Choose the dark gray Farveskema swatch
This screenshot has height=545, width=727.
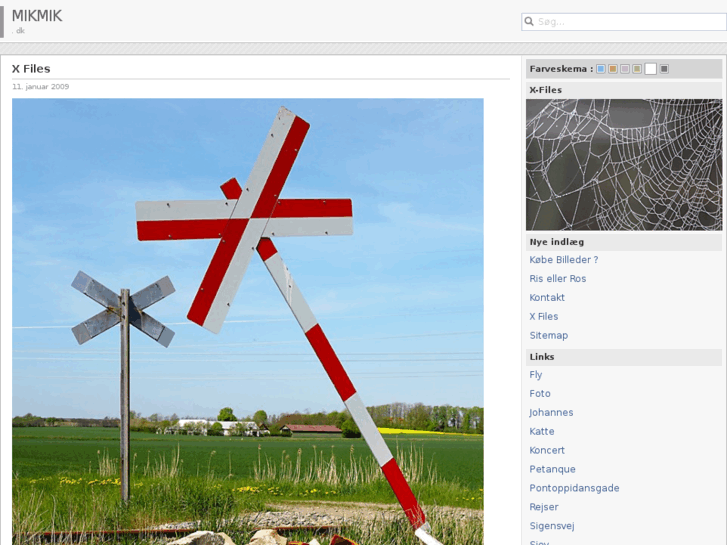point(664,69)
